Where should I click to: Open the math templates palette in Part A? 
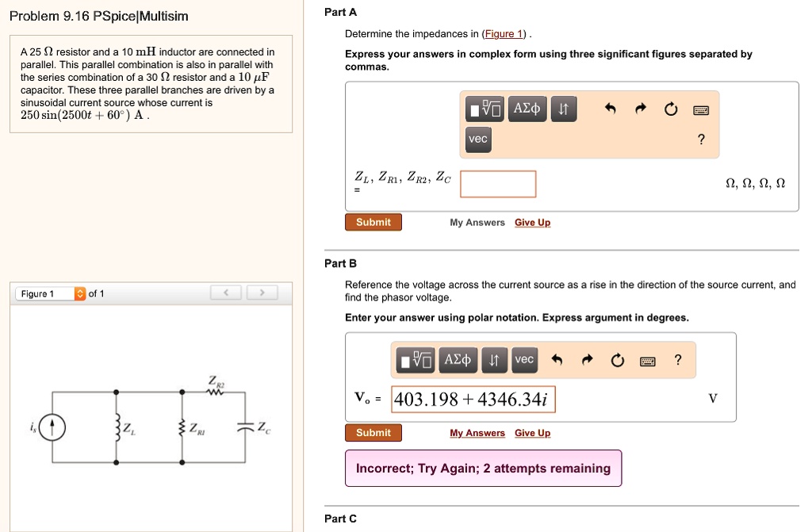[x=484, y=109]
